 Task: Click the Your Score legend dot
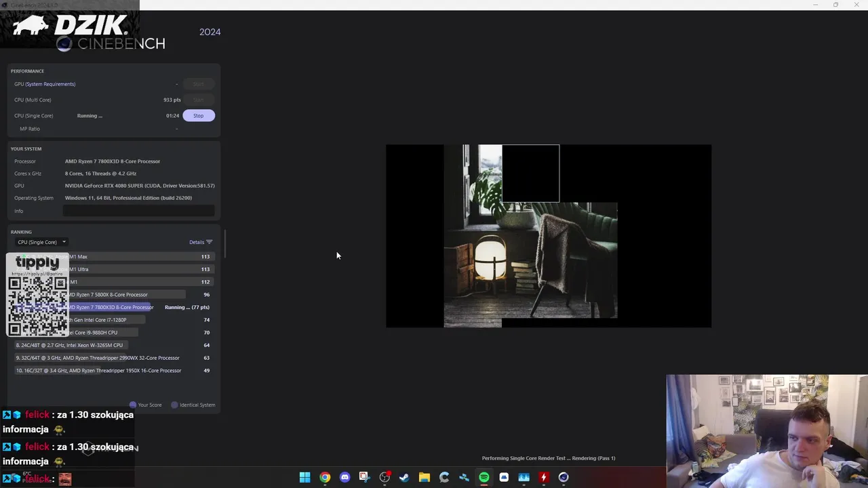pos(133,405)
